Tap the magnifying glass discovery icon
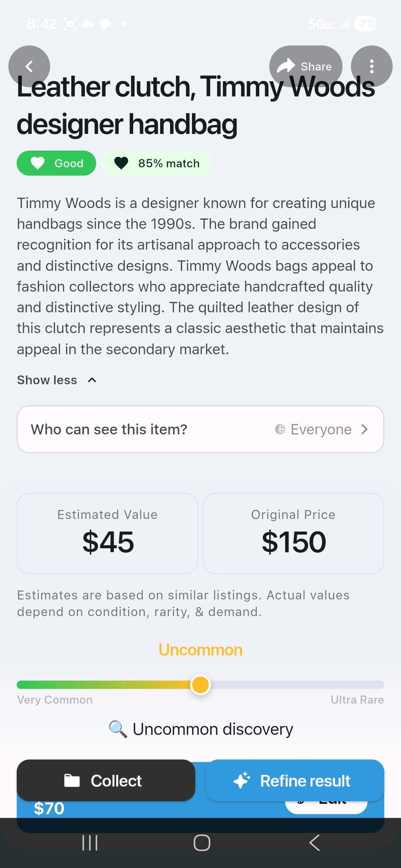 pos(118,729)
